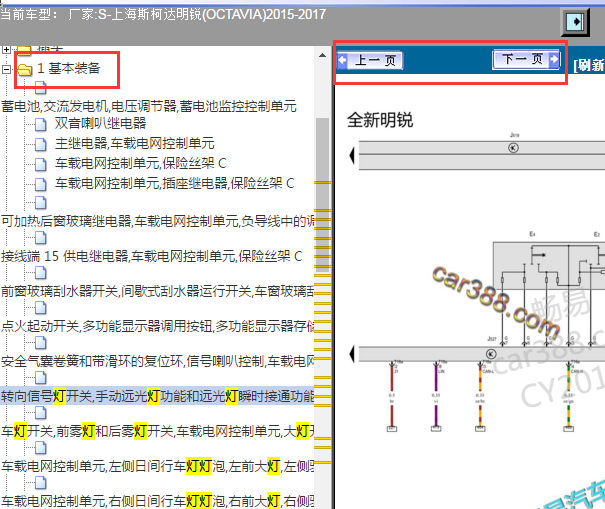Open 安全气囊卷簧和带滑环的复位环 entry

pos(157,361)
